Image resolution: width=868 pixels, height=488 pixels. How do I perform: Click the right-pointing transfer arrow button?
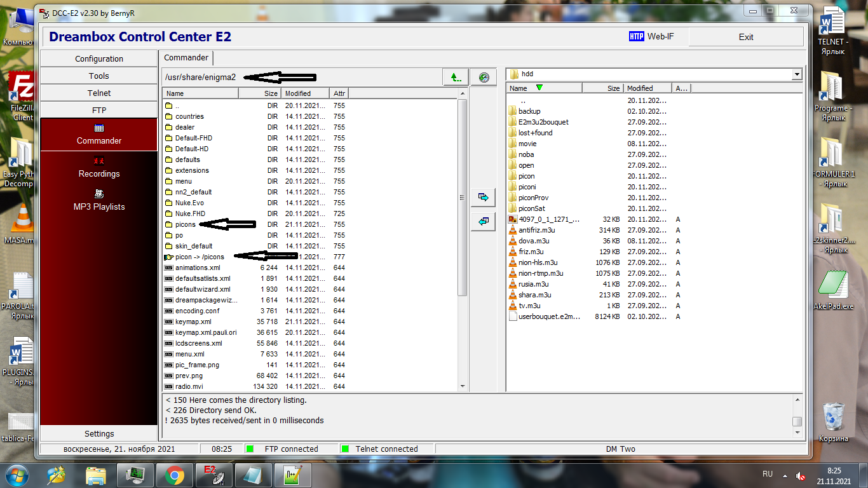click(x=483, y=198)
